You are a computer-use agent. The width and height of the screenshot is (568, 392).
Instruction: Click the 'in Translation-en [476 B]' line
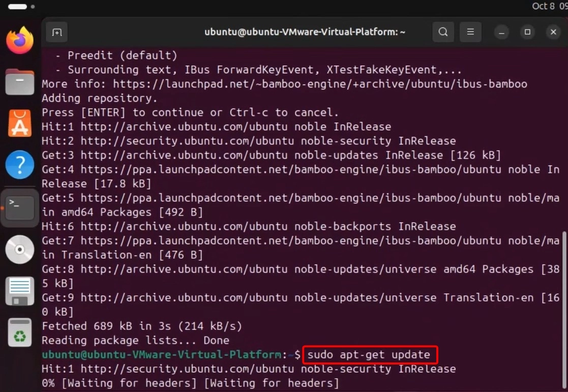(123, 255)
